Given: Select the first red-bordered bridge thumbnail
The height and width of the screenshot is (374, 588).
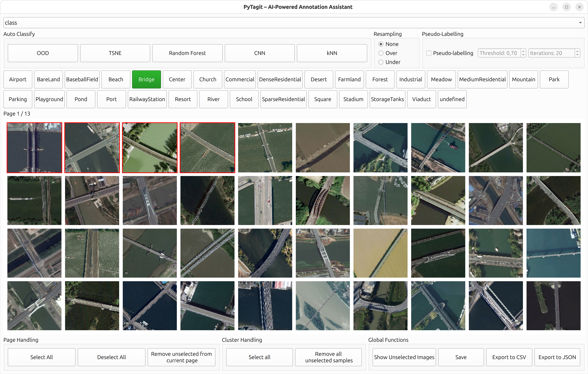Looking at the screenshot, I should click(x=34, y=147).
